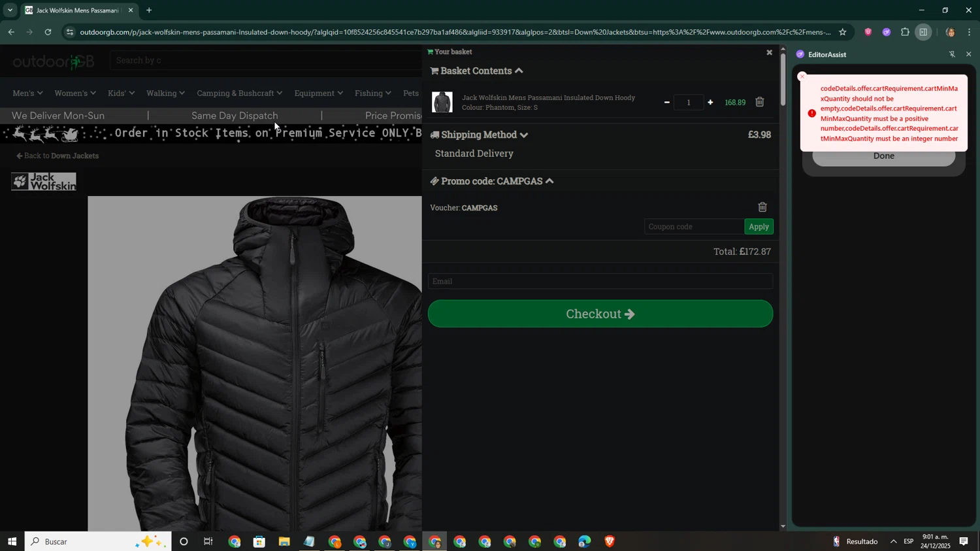This screenshot has width=980, height=551.
Task: Show hidden system tray icons
Action: coord(893,541)
